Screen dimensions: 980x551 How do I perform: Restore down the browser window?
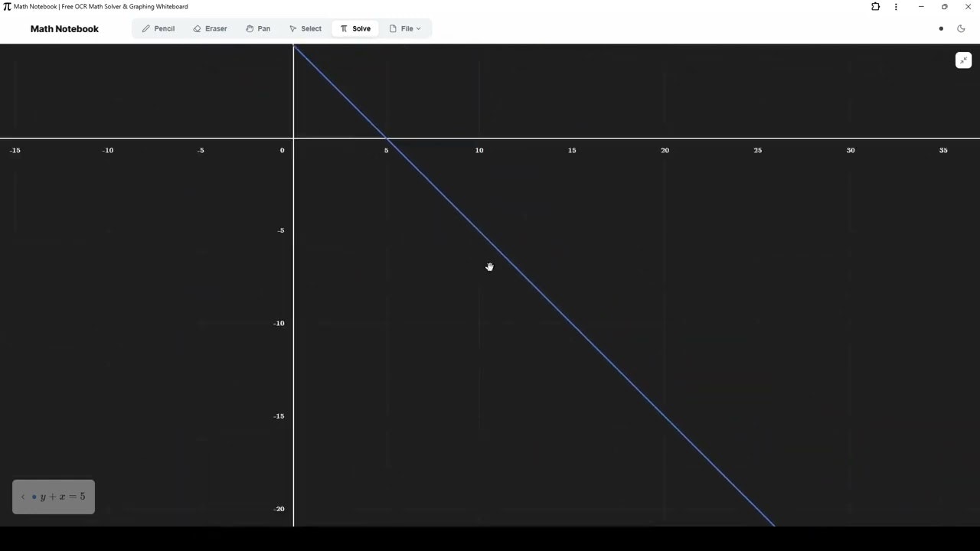click(x=945, y=7)
